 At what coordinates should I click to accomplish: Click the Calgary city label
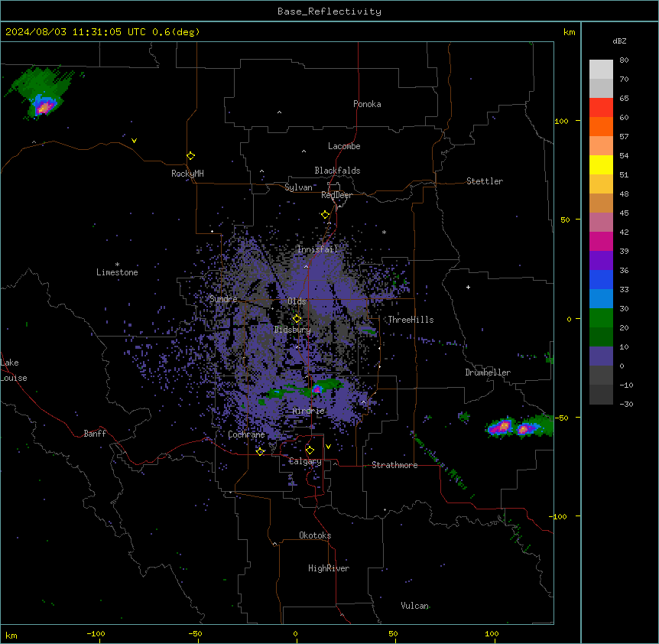click(305, 461)
